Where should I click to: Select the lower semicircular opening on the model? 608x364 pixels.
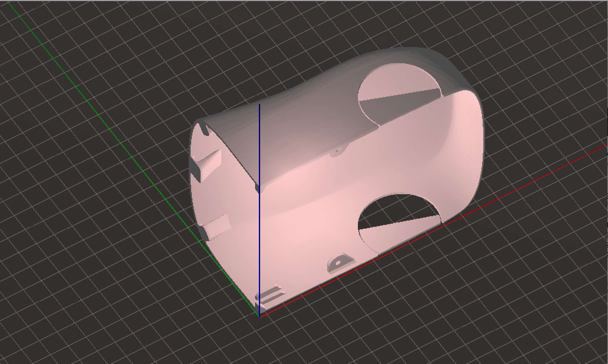pos(400,222)
